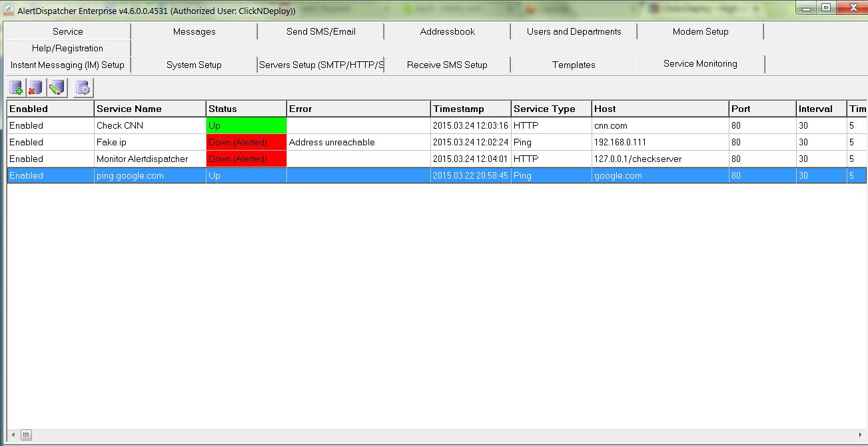This screenshot has height=446, width=868.
Task: Open the Modem Setup tab
Action: [700, 31]
